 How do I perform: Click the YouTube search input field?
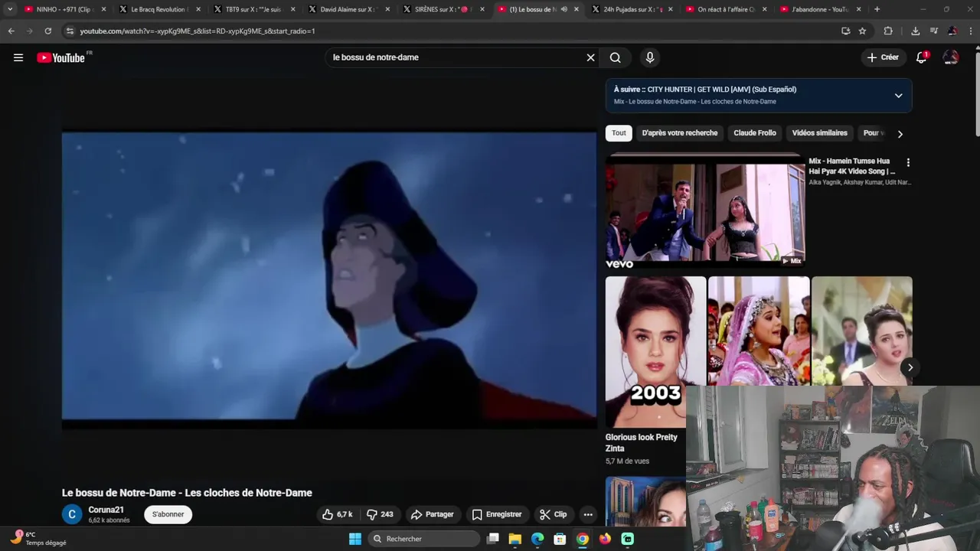456,57
